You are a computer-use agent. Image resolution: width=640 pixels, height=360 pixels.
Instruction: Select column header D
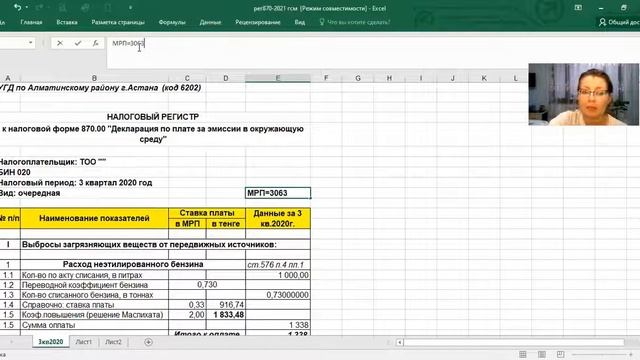226,78
